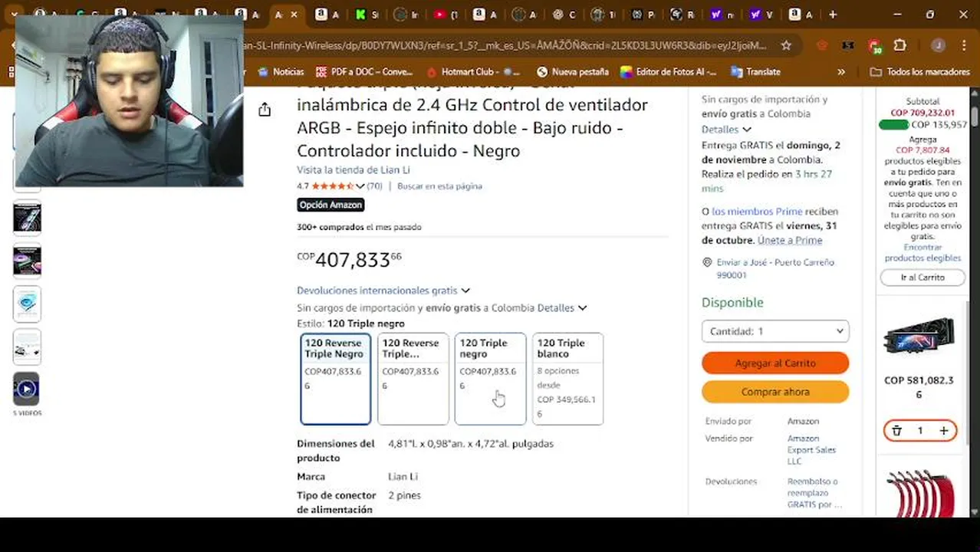The image size is (980, 552).
Task: Click the delivery location pin icon
Action: coord(707,262)
